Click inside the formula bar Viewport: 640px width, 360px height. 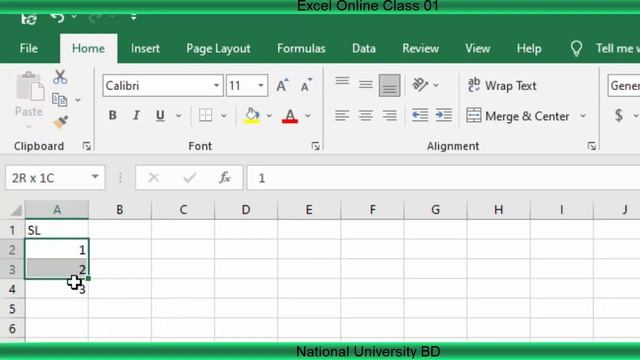click(x=443, y=178)
